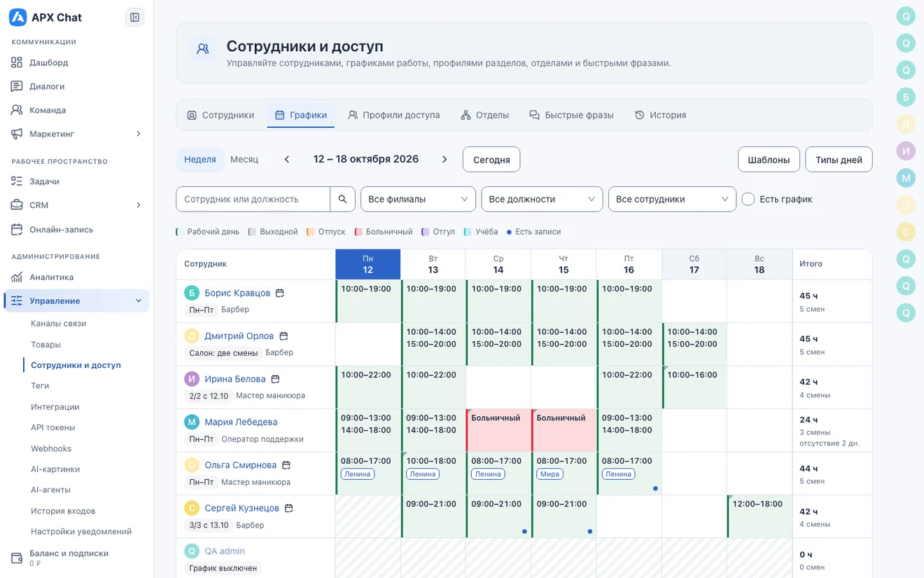Click the search magnifier icon
924x578 pixels.
click(x=342, y=199)
